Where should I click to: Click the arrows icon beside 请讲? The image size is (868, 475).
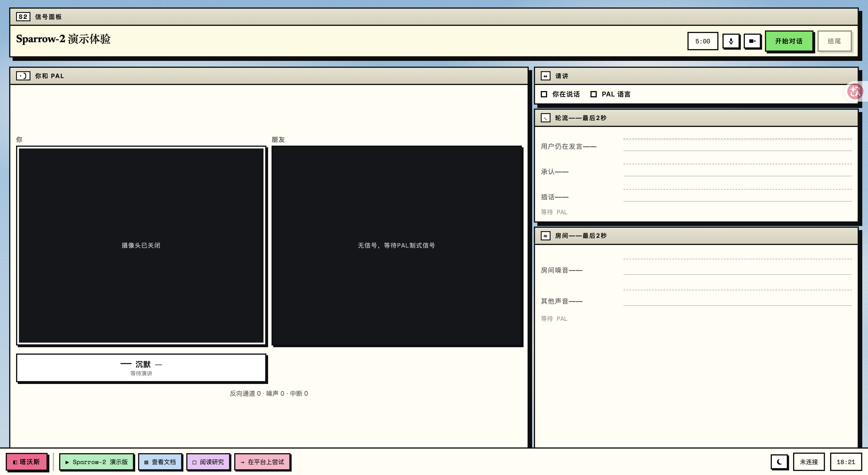pyautogui.click(x=545, y=76)
